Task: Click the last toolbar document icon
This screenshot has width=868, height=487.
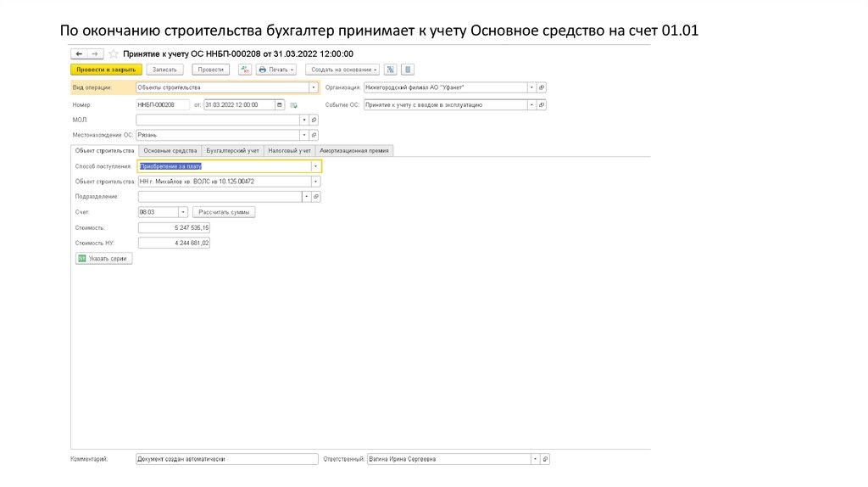Action: coord(408,70)
